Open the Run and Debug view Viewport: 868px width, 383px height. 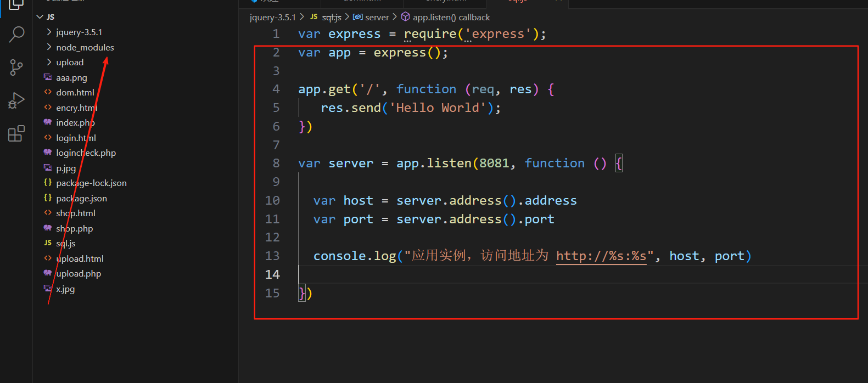pos(16,100)
